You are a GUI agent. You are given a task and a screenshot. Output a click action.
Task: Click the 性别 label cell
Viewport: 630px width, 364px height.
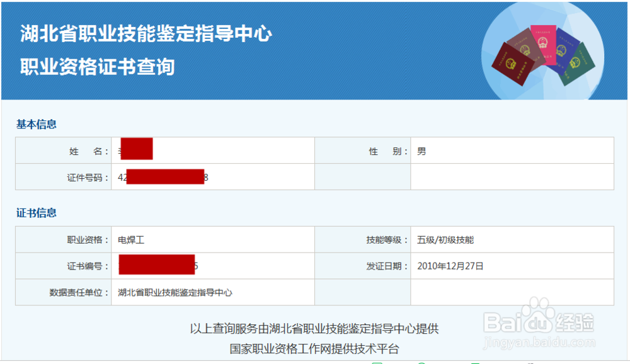point(363,151)
